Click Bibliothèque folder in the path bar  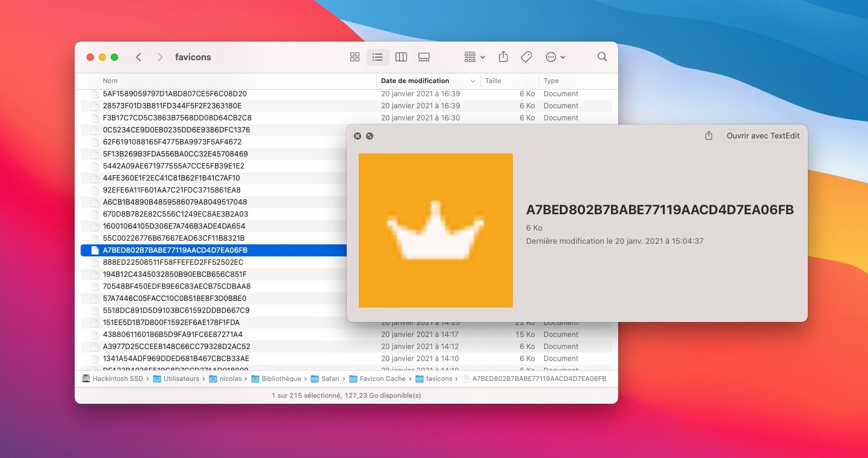tap(276, 379)
